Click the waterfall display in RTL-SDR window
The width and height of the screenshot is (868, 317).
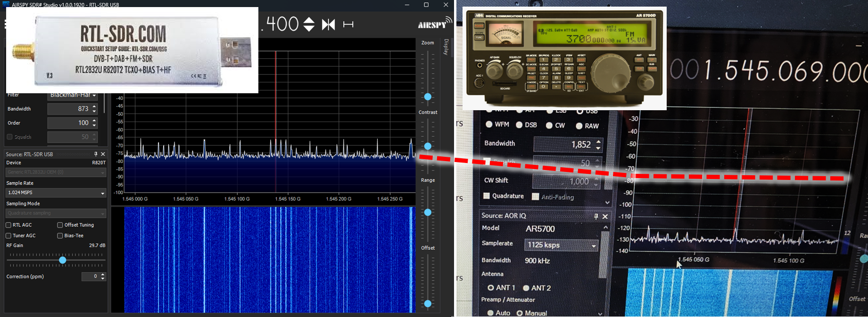pos(270,260)
